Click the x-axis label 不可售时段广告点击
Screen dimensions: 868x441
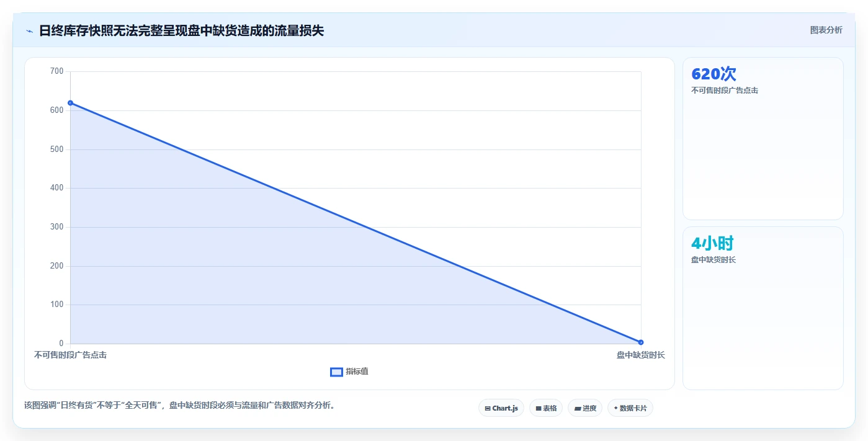70,355
